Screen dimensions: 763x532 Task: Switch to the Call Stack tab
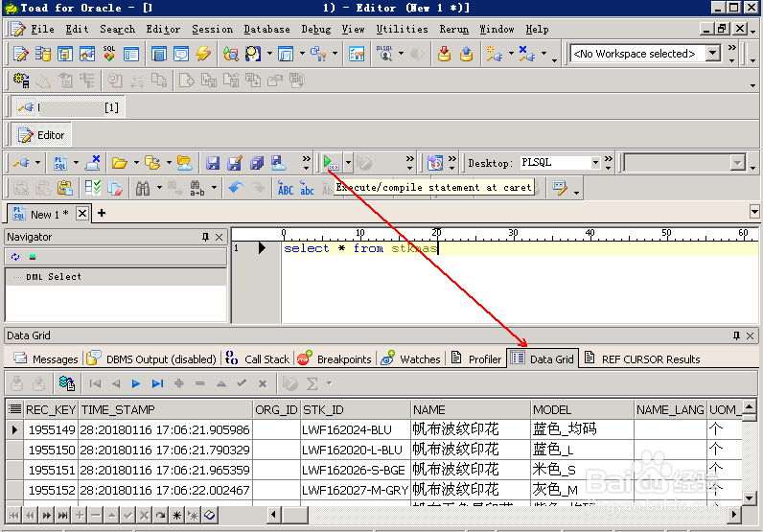click(258, 359)
